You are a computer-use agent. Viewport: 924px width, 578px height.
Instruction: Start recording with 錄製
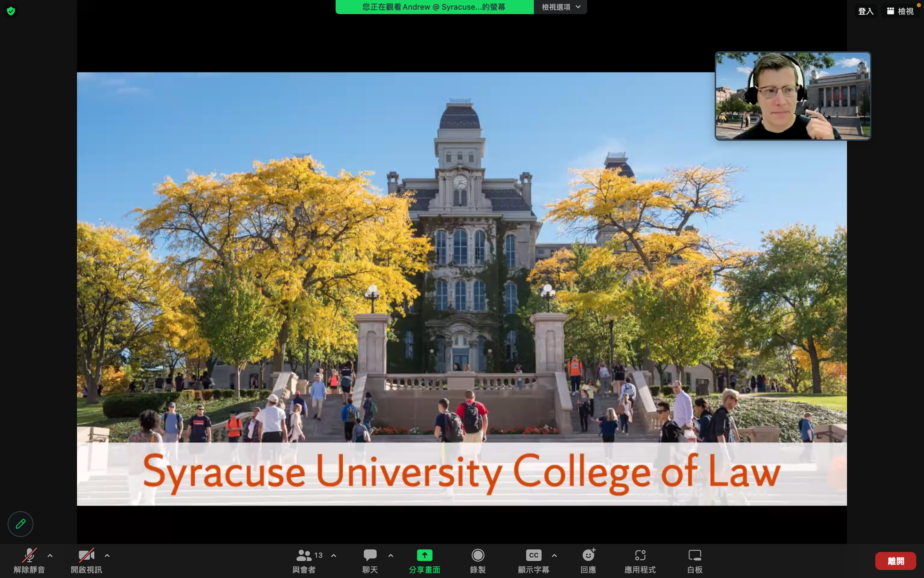point(478,560)
